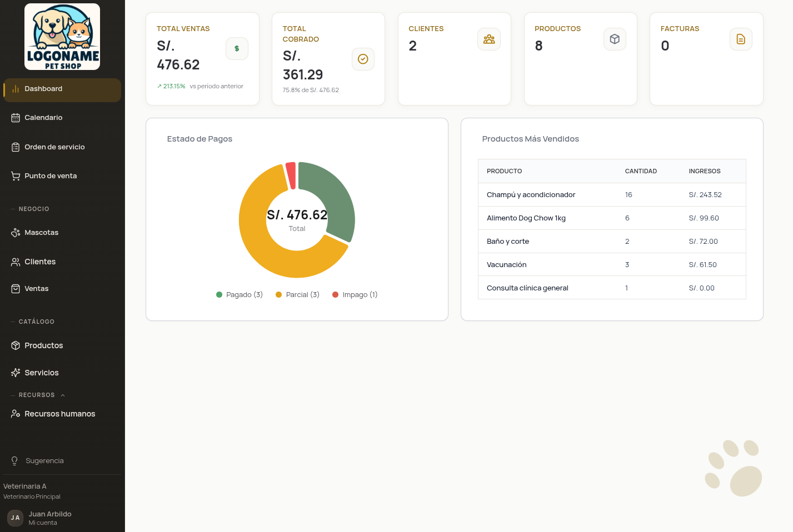Click the Clientes people icon in sidebar

click(x=16, y=262)
